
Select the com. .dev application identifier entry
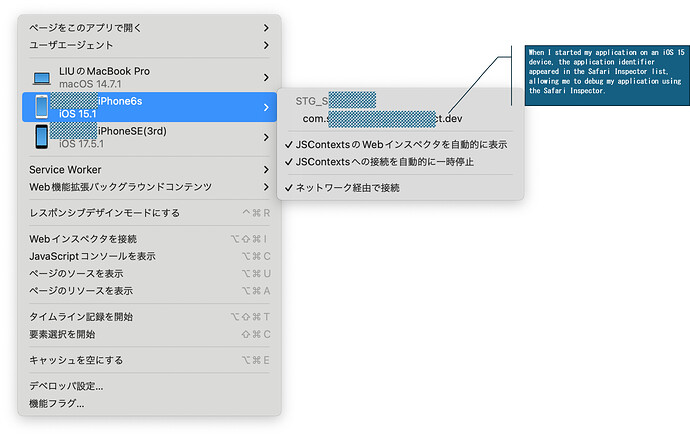coord(382,119)
